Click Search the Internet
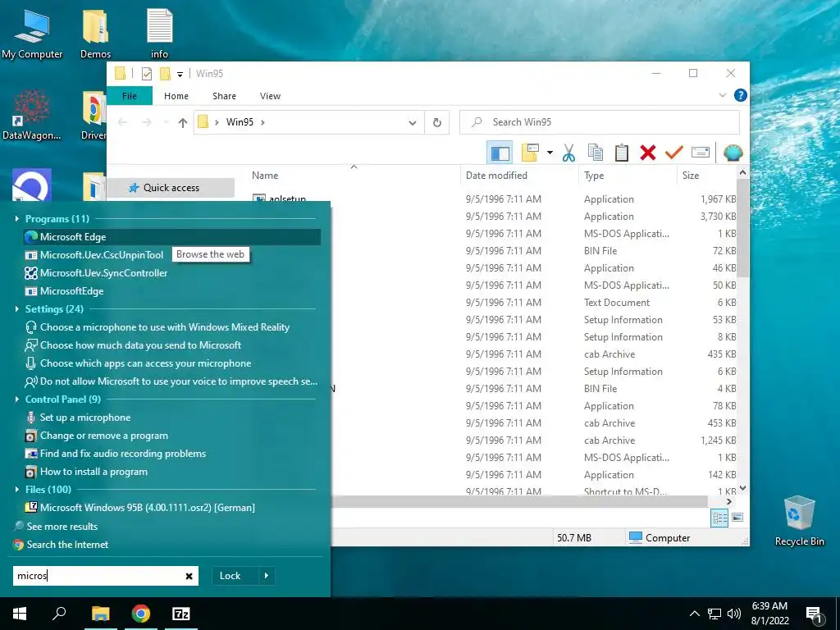 (x=61, y=545)
